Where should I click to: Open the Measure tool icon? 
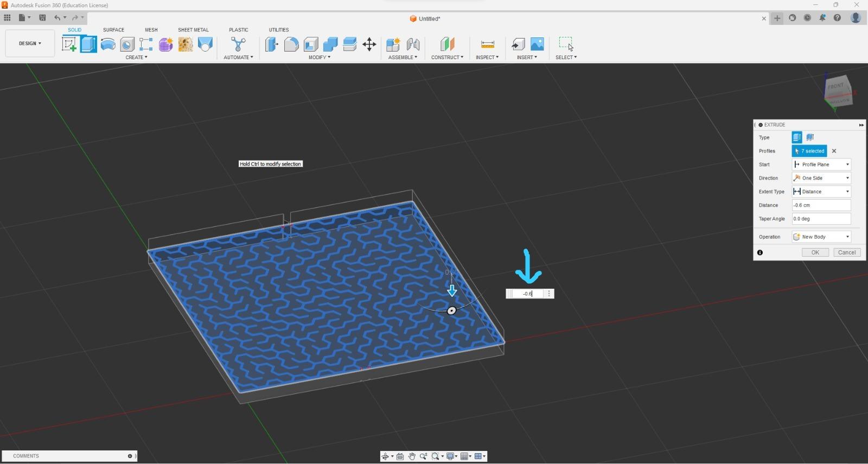tap(487, 44)
